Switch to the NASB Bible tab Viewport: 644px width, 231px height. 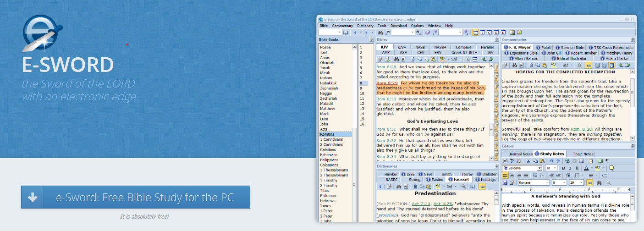pyautogui.click(x=420, y=47)
